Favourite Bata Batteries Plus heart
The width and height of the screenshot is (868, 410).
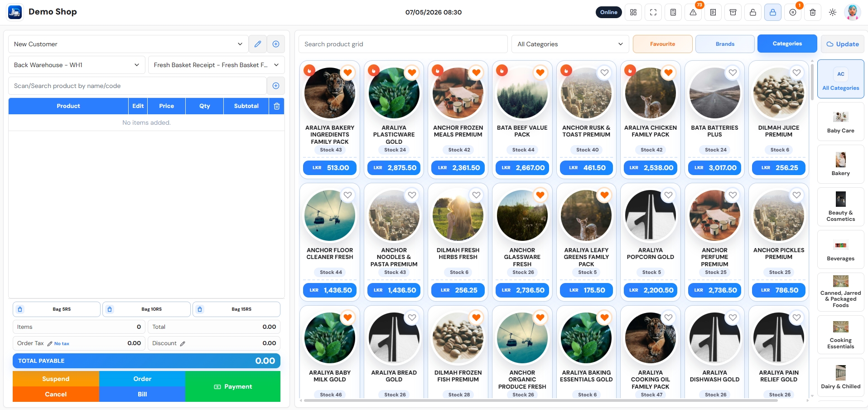[733, 73]
